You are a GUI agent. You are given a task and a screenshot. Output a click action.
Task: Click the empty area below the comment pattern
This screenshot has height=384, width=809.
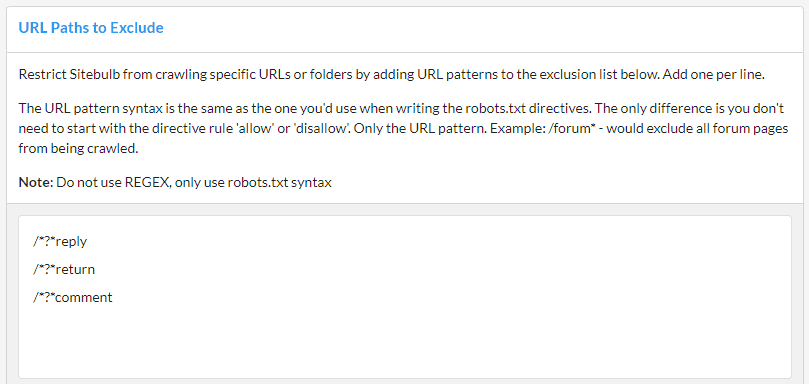coord(404,341)
